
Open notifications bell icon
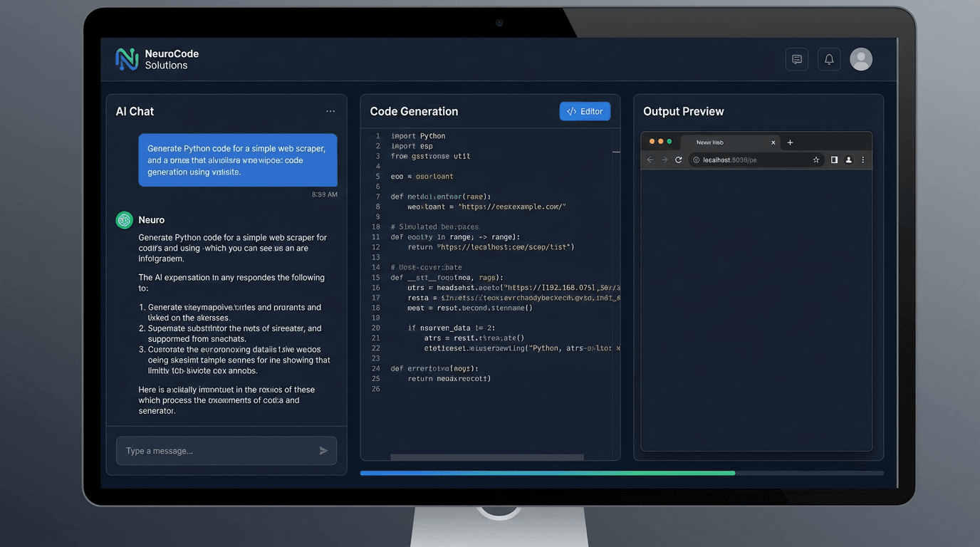tap(829, 59)
